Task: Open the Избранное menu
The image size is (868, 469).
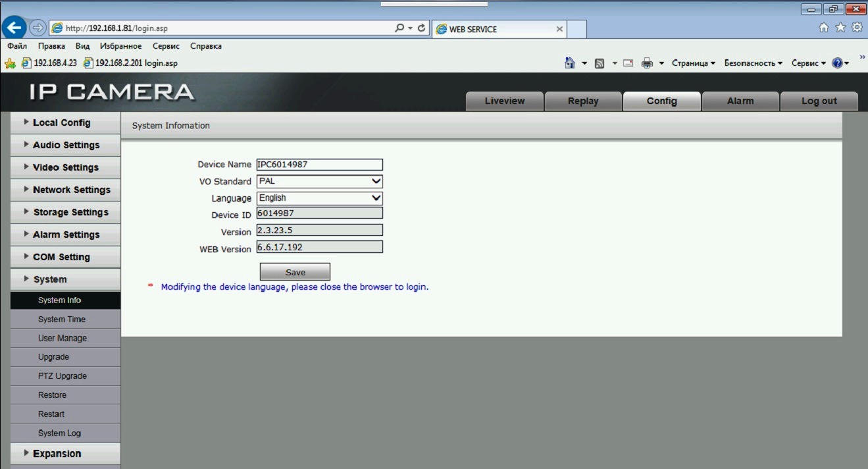Action: (120, 46)
